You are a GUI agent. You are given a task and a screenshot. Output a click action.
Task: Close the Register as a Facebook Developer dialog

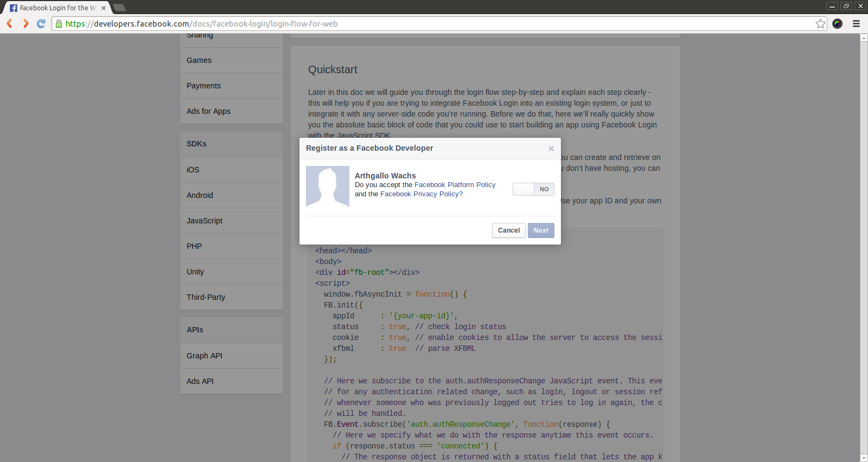point(551,148)
